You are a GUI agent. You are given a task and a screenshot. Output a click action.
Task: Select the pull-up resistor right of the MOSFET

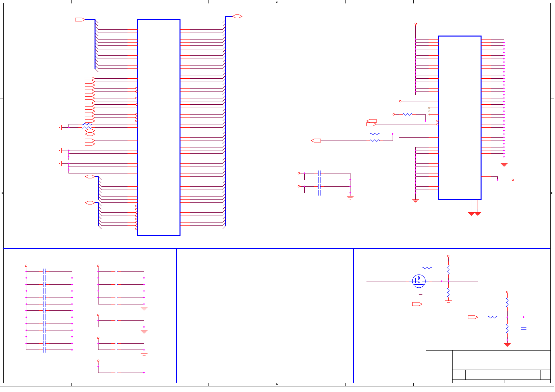448,270
